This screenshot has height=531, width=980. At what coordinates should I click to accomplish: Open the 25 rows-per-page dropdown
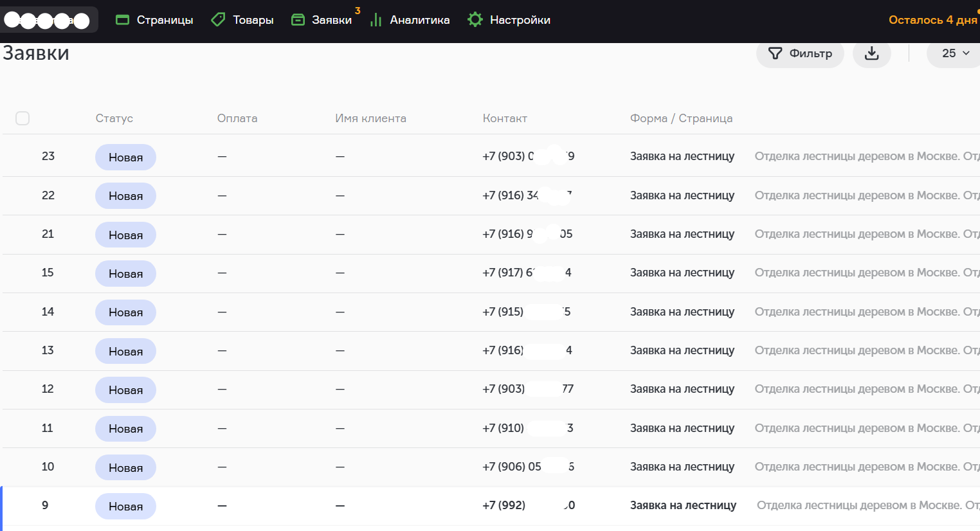955,53
